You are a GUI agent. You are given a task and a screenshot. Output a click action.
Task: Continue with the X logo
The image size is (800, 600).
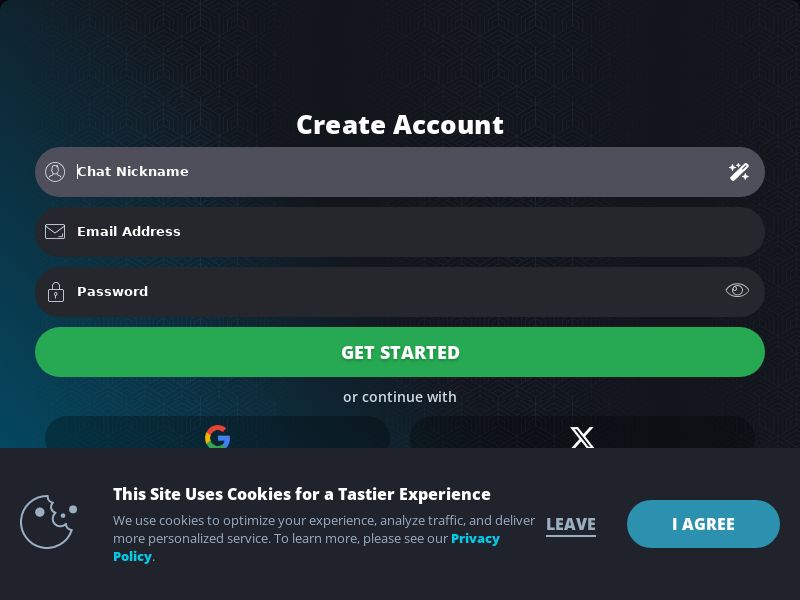click(x=582, y=437)
